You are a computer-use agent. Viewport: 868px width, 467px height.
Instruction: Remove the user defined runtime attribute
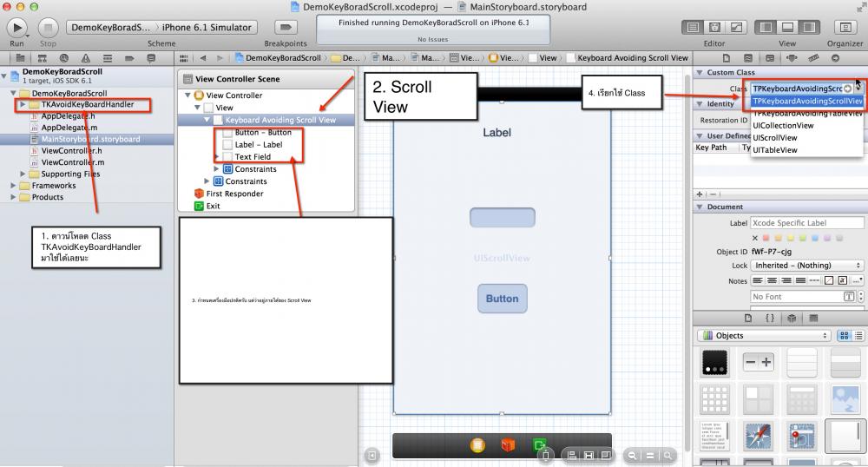pos(713,194)
